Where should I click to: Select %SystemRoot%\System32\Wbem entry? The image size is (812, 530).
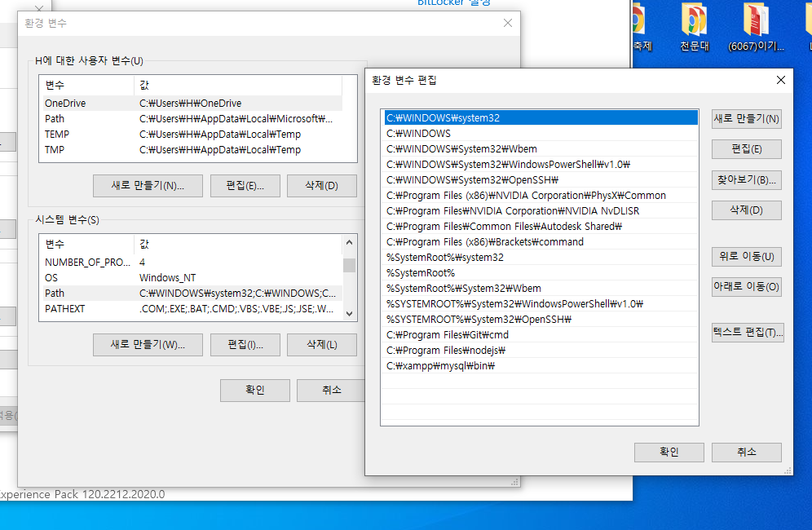tap(541, 288)
